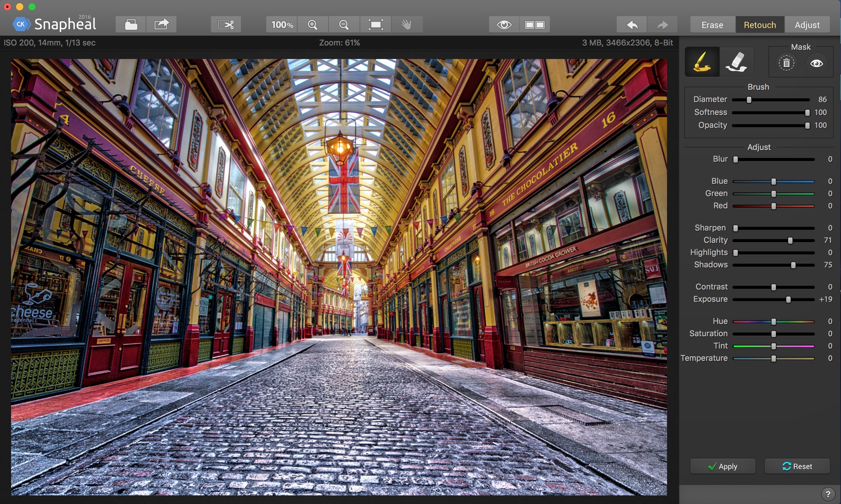The height and width of the screenshot is (504, 841).
Task: Select the hand pan tool
Action: [407, 25]
